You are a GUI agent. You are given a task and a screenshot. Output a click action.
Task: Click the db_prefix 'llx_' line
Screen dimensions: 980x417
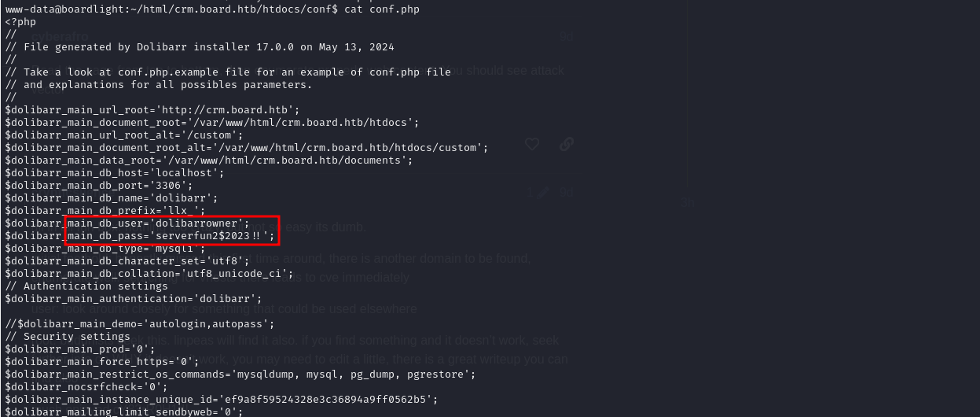click(x=105, y=211)
